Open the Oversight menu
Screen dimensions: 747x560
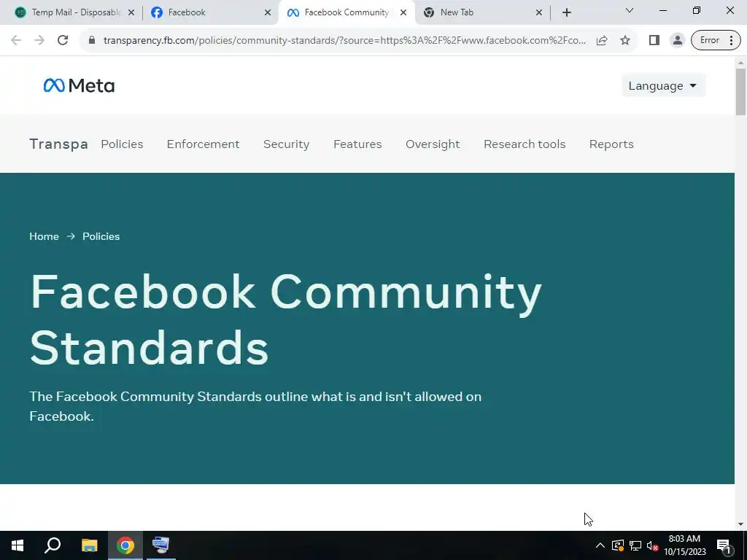pyautogui.click(x=433, y=144)
